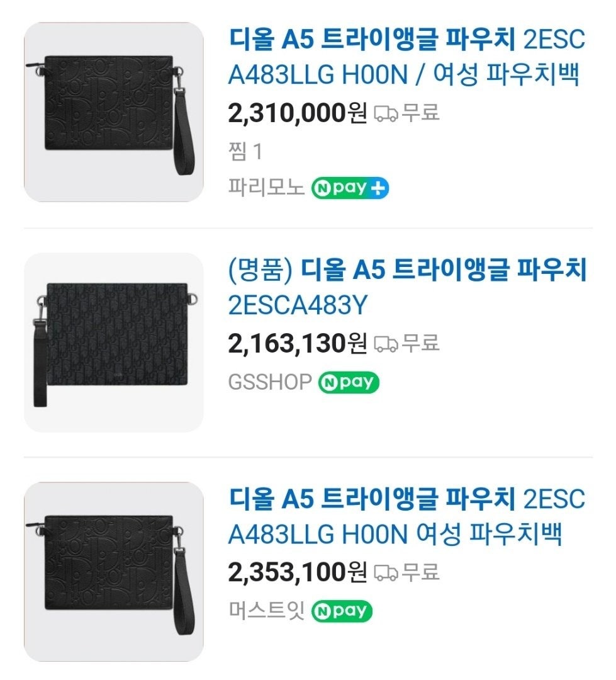Open the GSSHOP listing's pouch thumbnail
616x680 pixels.
coord(114,342)
